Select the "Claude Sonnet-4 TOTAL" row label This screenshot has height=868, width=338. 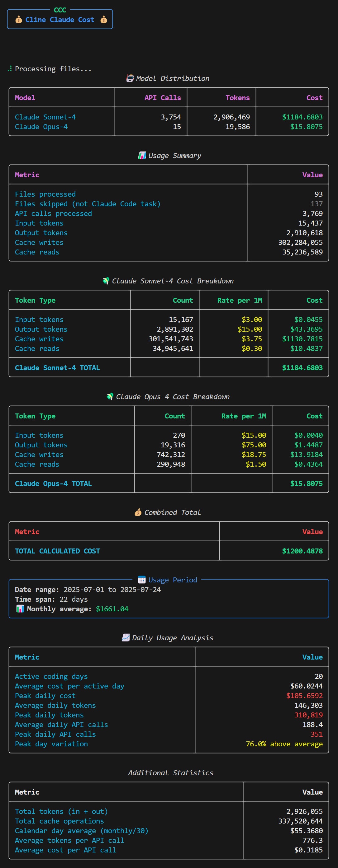point(57,368)
